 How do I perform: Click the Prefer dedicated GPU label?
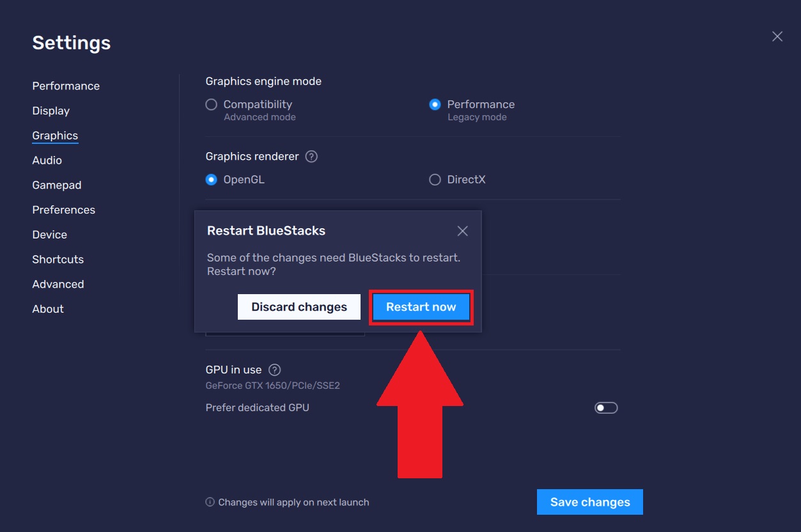pos(257,407)
